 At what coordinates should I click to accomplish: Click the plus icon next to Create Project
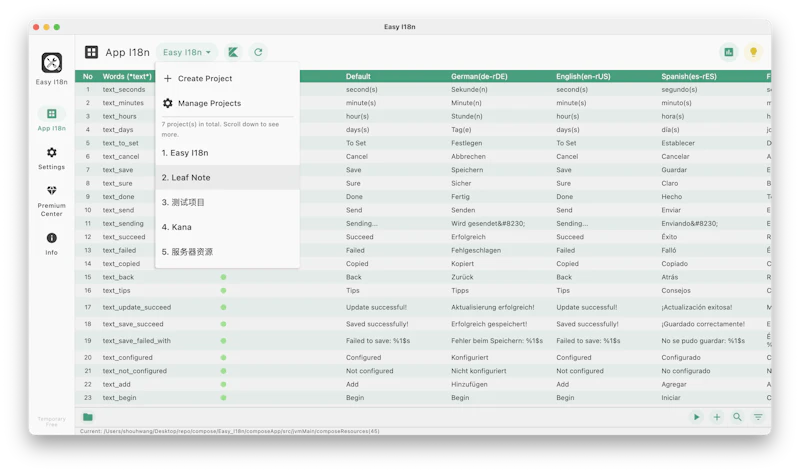click(x=167, y=78)
